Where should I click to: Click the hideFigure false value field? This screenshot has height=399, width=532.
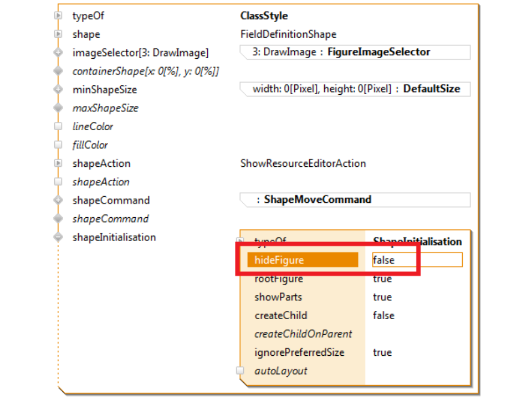[x=417, y=260]
